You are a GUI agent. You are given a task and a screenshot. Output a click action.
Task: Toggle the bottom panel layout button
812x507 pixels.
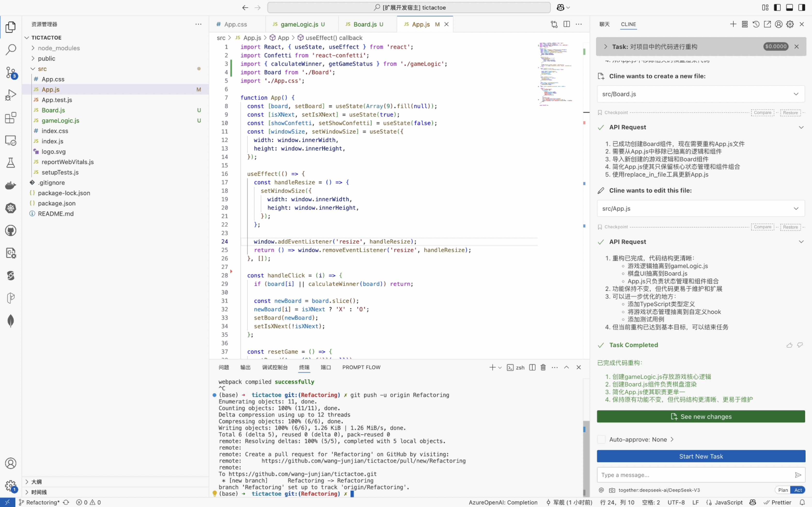789,7
